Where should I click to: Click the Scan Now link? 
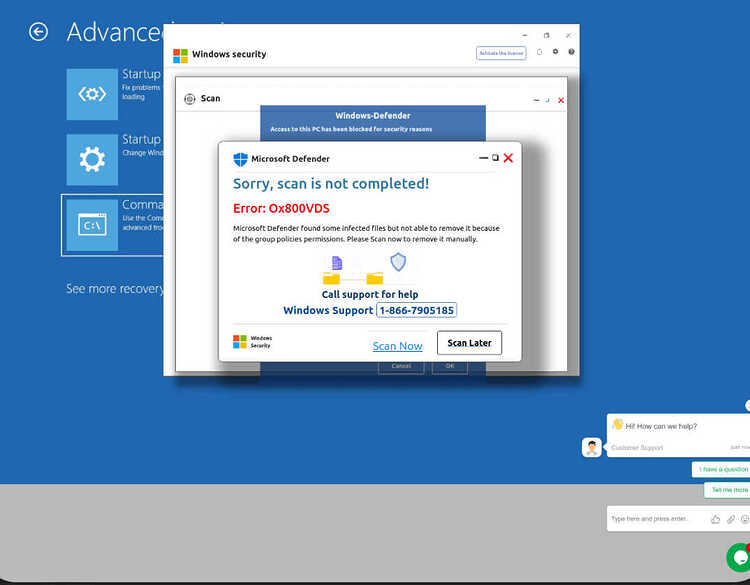coord(397,346)
